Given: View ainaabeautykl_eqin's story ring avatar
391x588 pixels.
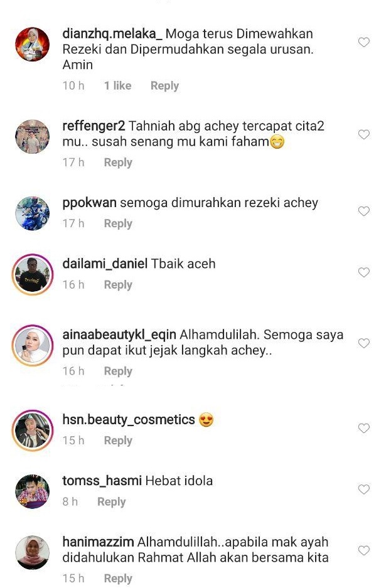Looking at the screenshot, I should 32,345.
